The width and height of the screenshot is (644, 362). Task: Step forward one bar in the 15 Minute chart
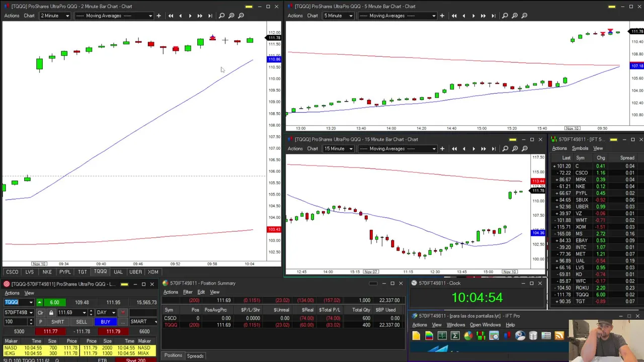[473, 148]
